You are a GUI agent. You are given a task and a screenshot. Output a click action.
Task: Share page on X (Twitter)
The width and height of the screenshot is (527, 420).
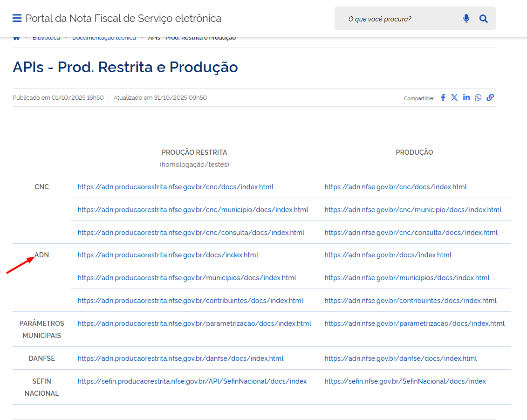tap(454, 97)
